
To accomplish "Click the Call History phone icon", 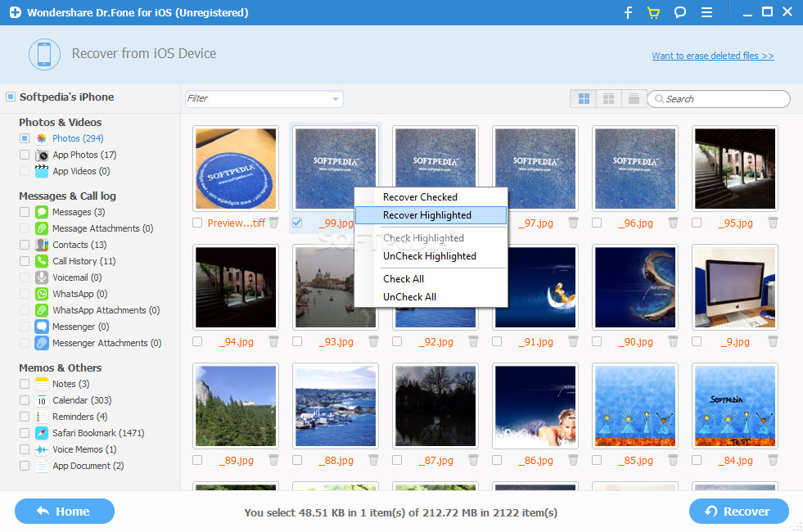I will click(42, 261).
